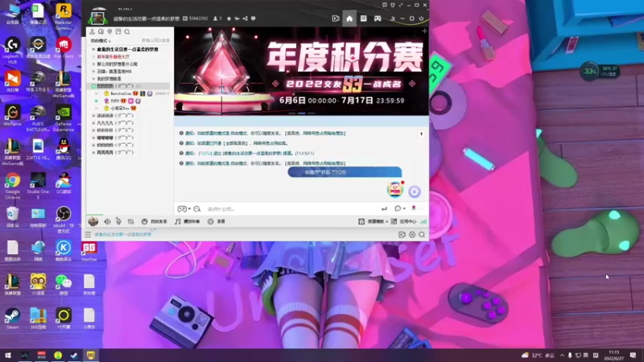Click your avatar in bottom toolbar
644x362 pixels.
(x=93, y=221)
